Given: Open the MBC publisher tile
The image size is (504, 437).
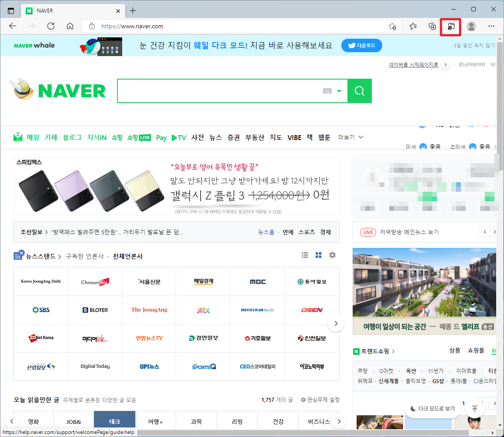Looking at the screenshot, I should pos(257,281).
